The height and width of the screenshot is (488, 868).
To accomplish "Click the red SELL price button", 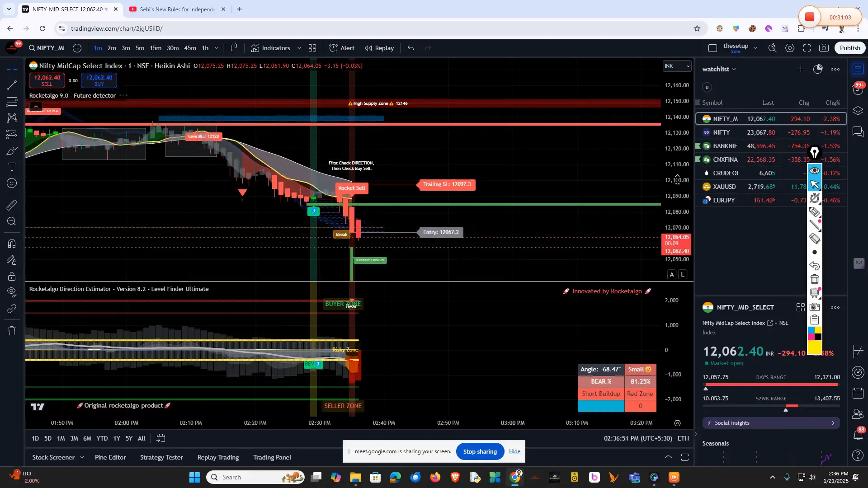I will point(47,80).
